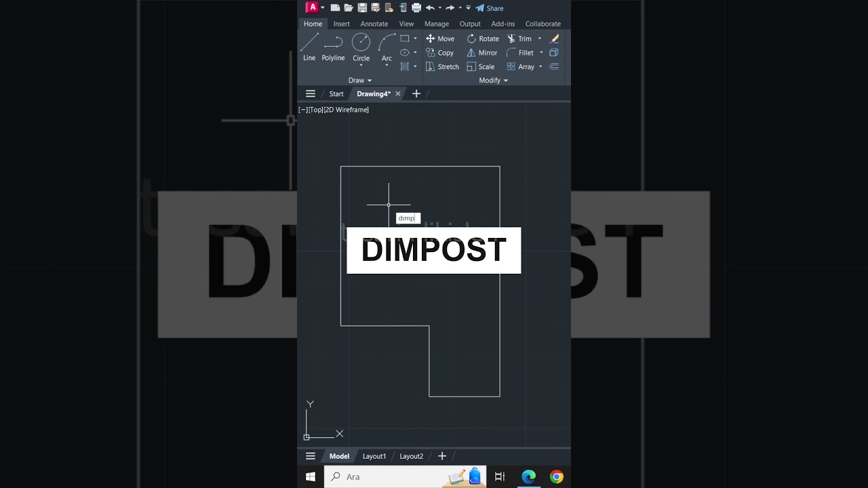Expand the Array flyout arrow
Viewport: 868px width, 488px height.
540,66
